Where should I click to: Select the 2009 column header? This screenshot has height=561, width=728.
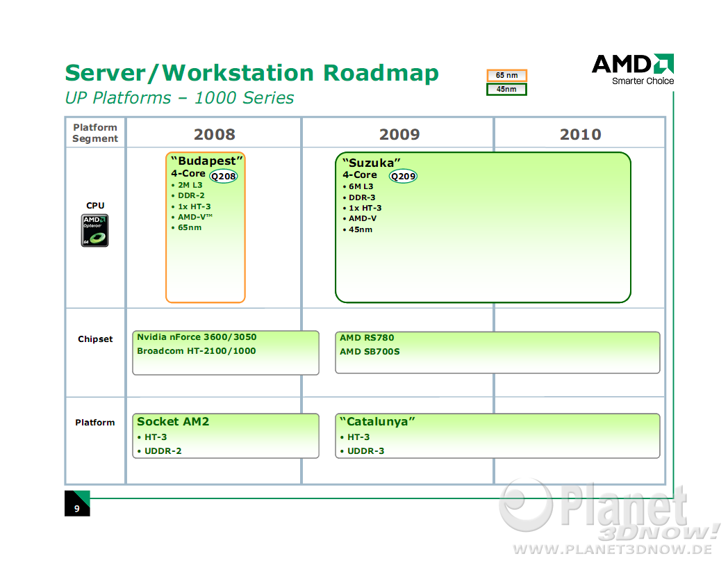point(399,134)
